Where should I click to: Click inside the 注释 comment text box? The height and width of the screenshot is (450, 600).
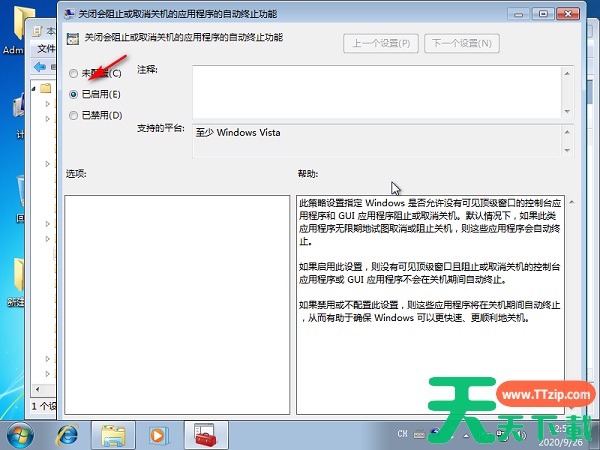pos(377,92)
